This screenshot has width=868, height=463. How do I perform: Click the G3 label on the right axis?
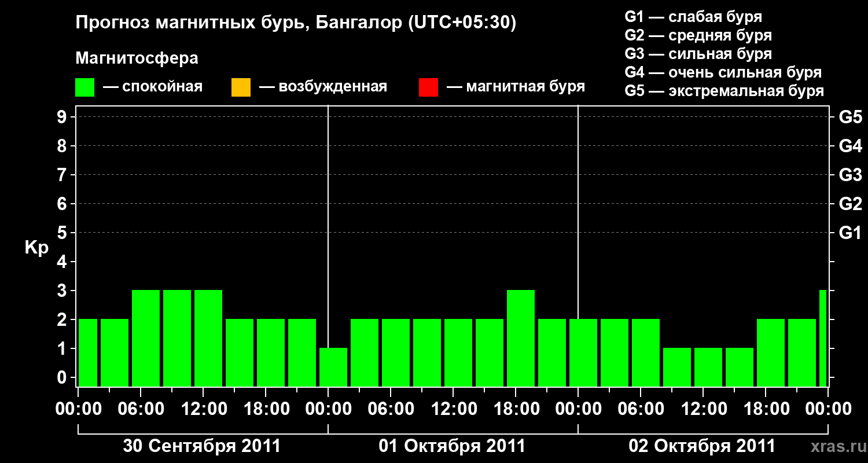850,175
